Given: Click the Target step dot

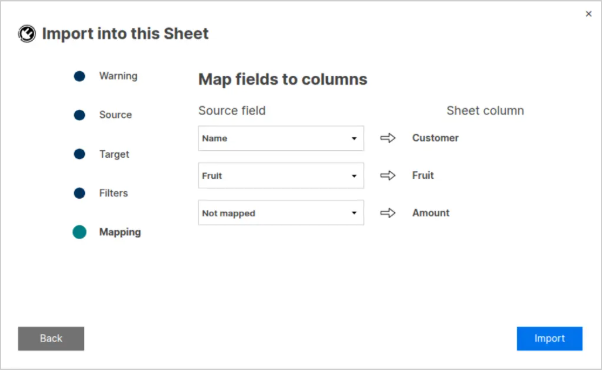Looking at the screenshot, I should [x=79, y=154].
